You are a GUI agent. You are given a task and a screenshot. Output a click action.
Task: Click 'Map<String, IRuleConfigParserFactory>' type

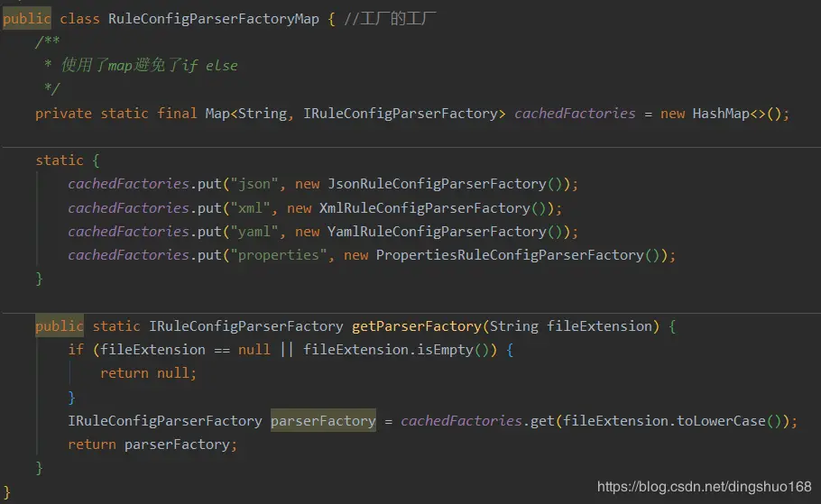[x=355, y=114]
